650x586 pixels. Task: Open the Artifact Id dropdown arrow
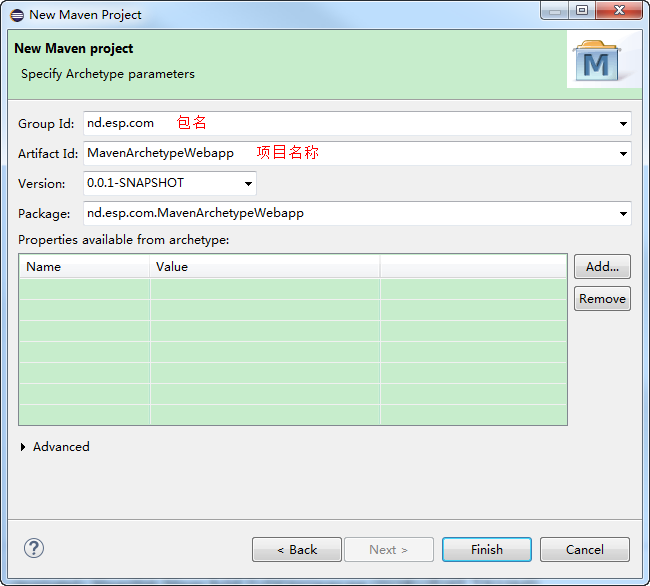(x=623, y=154)
